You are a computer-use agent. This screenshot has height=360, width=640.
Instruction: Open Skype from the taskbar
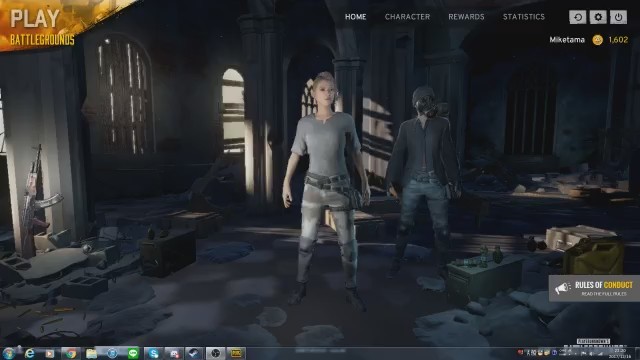(x=153, y=353)
